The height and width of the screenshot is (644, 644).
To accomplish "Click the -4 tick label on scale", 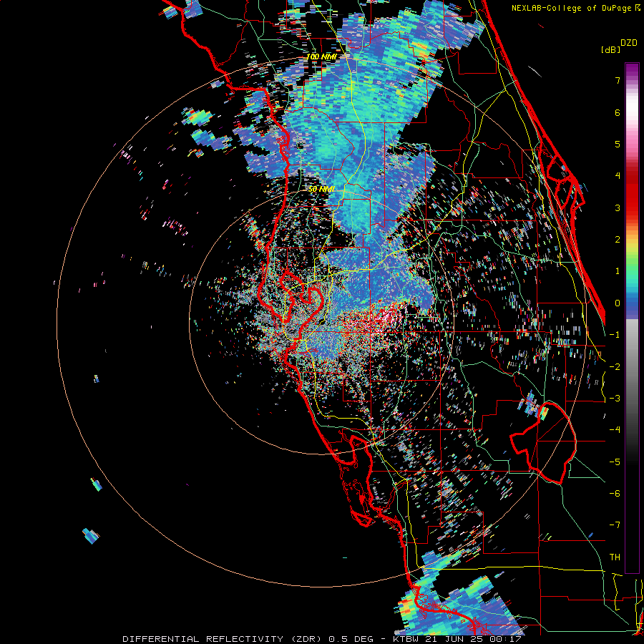I will pos(615,430).
